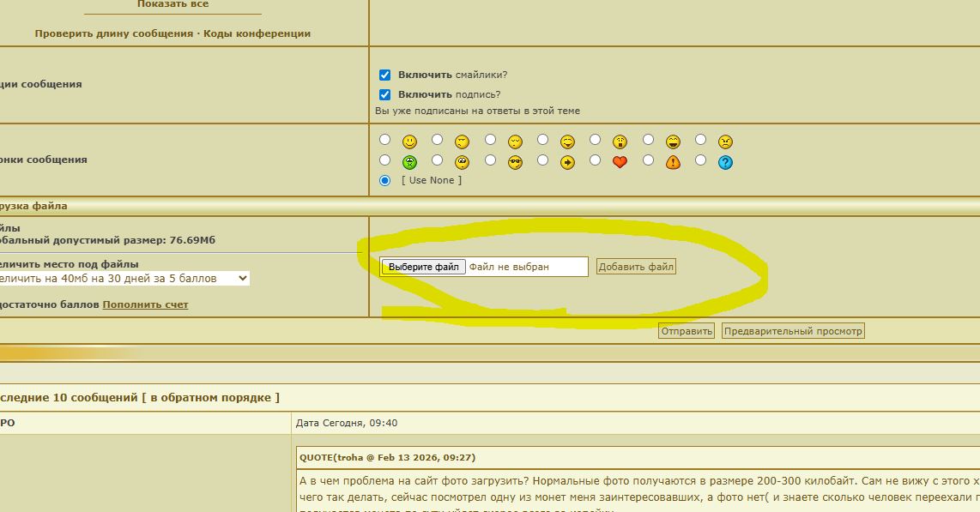Click the sunglasses cool smiley icon

tap(515, 162)
